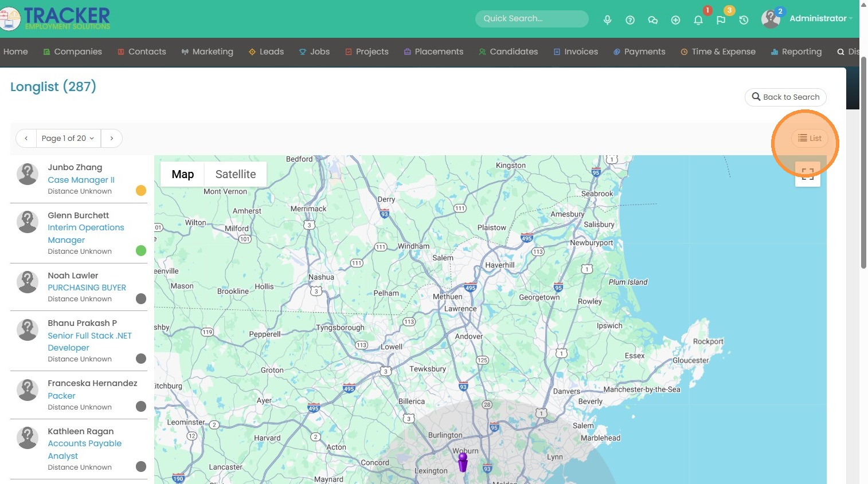This screenshot has width=868, height=484.
Task: Click the microphone voice search icon
Action: point(607,20)
